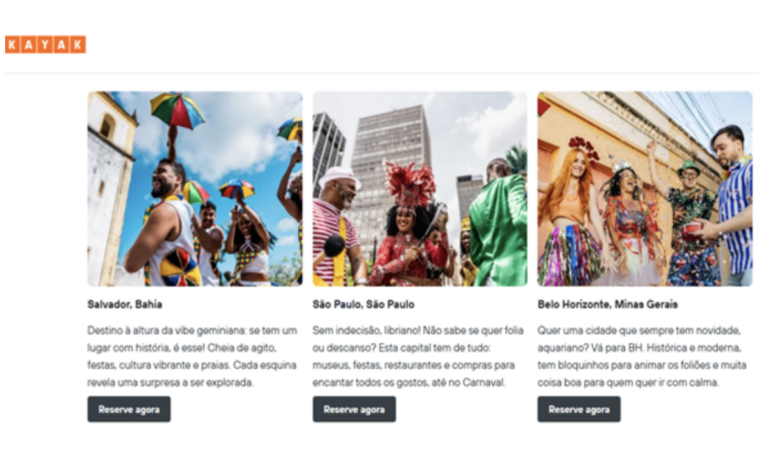This screenshot has width=768, height=470.
Task: Click the geminiana description text for Salvador
Action: click(x=192, y=356)
